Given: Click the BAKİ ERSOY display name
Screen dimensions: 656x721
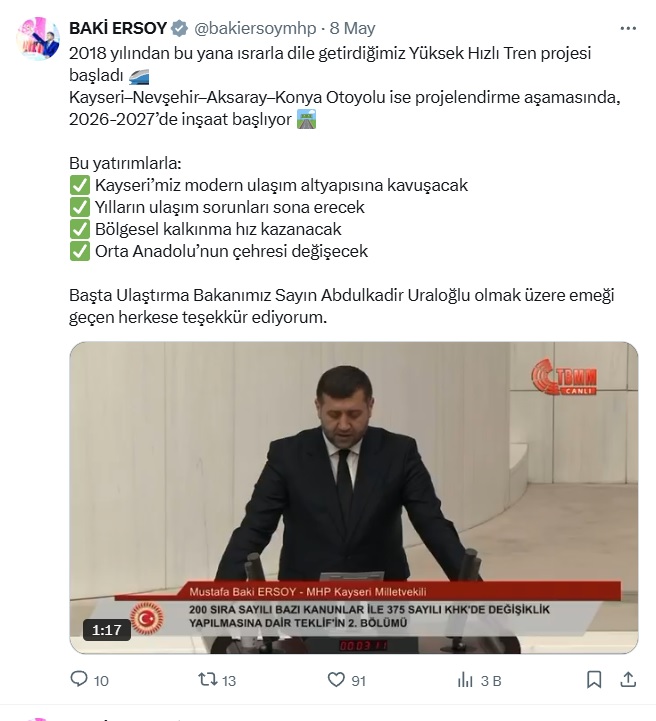Looking at the screenshot, I should coord(118,29).
